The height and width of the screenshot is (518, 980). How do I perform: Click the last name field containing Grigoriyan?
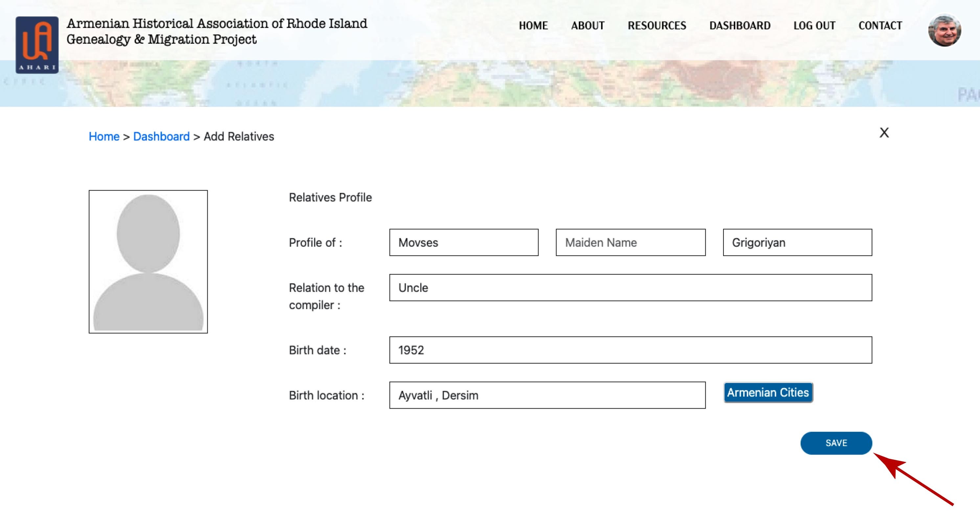click(797, 242)
